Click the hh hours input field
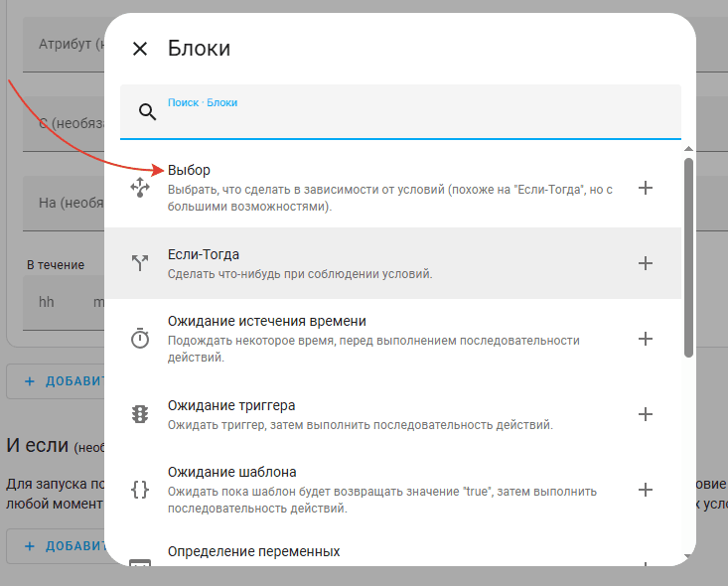This screenshot has width=728, height=586. pos(47,302)
